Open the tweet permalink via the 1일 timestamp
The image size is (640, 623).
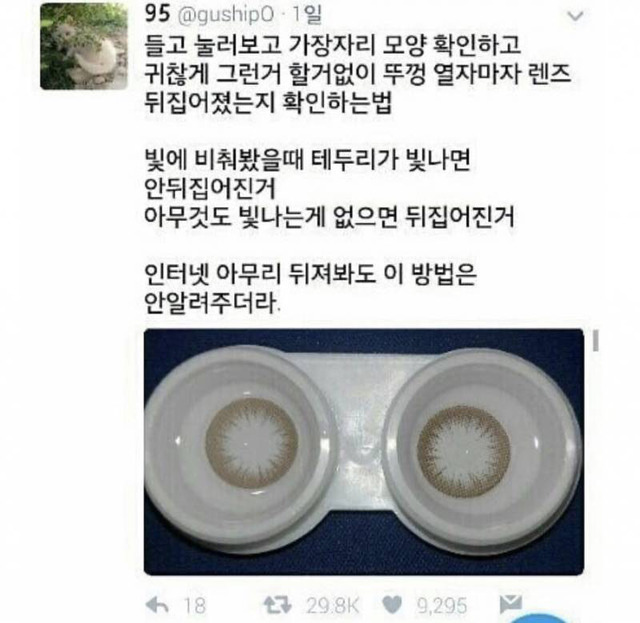pos(307,14)
